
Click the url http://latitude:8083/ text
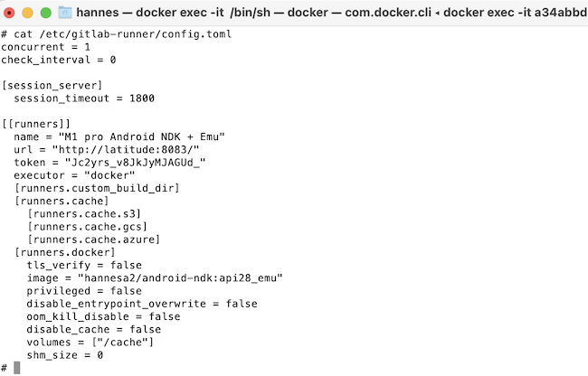[x=128, y=149]
